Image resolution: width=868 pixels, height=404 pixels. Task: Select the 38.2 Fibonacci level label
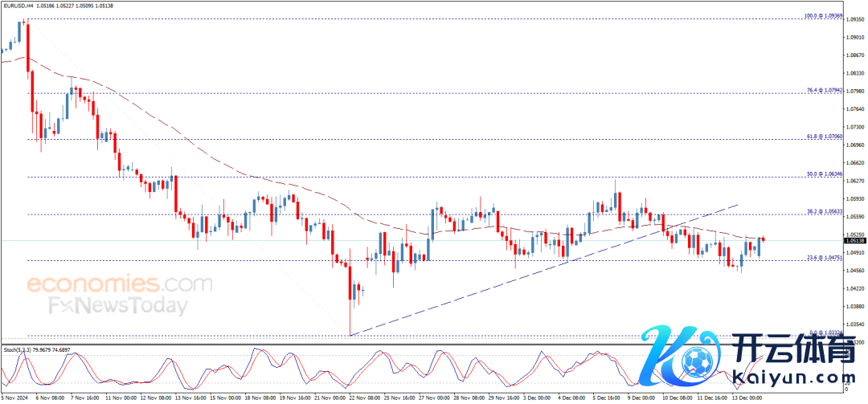pyautogui.click(x=824, y=212)
